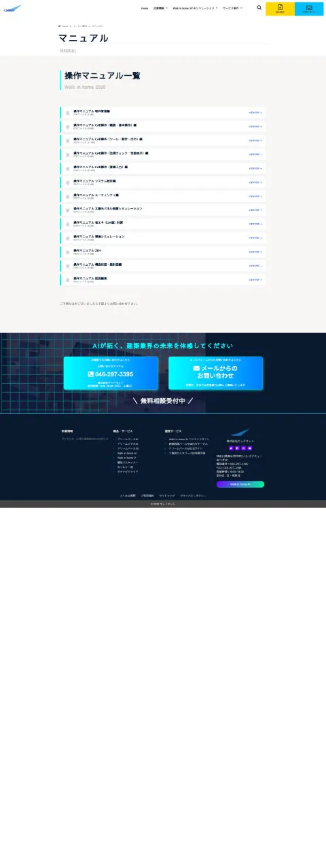Open VIEW PDF for 操作マニュアル ZEH
Viewport: 326px width, 868px height.
click(x=255, y=252)
